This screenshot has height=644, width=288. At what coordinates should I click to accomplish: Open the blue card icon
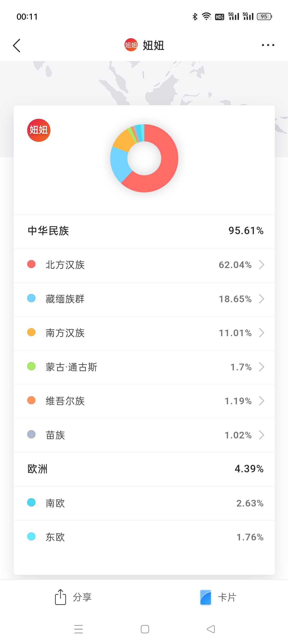pos(205,597)
